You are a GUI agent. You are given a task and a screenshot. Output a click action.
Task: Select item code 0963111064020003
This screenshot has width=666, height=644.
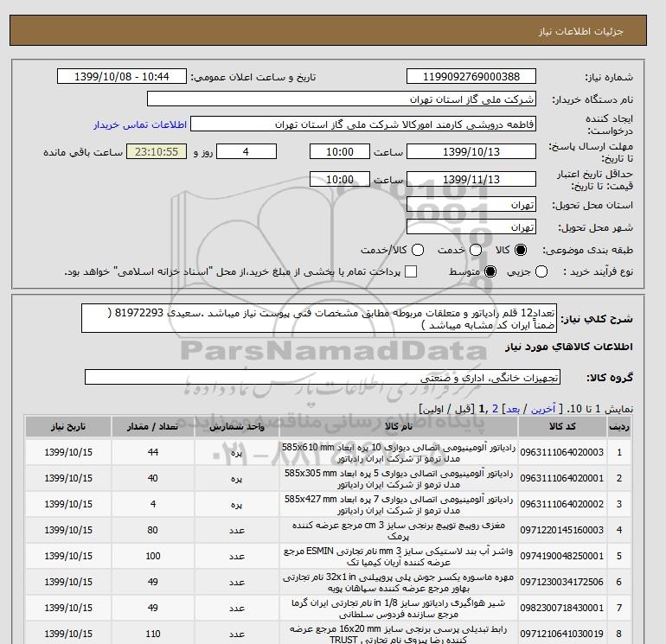562,453
